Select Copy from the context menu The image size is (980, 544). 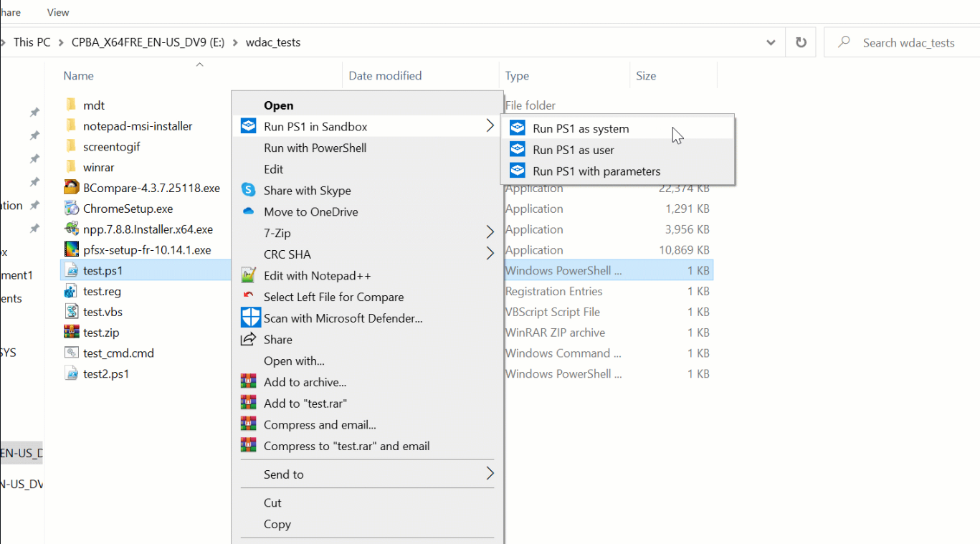(277, 524)
